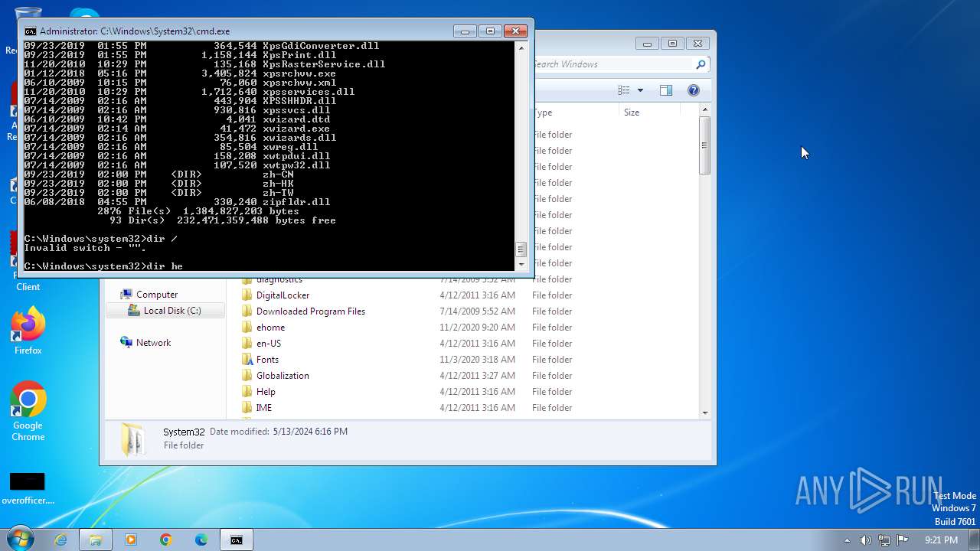Screen dimensions: 980x551
Task: Click the Explorer scrollbar up arrow
Action: click(704, 111)
